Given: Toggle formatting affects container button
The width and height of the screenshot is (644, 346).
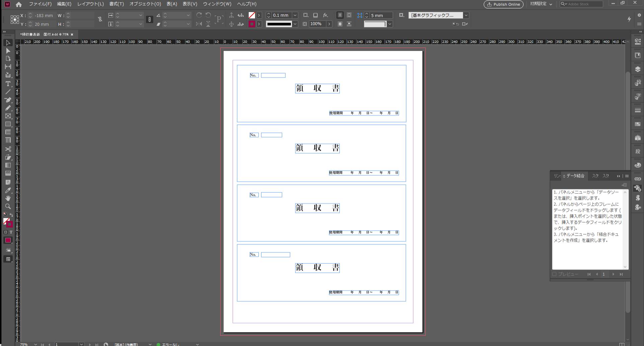Looking at the screenshot, I should tap(5, 232).
